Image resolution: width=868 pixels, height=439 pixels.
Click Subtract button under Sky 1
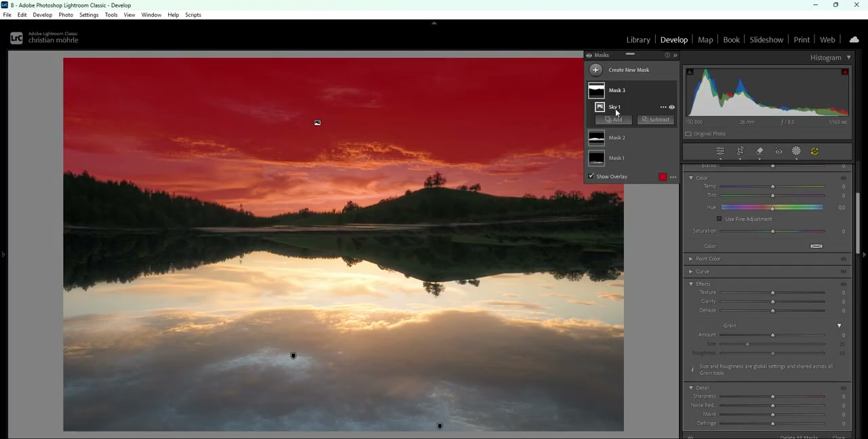tap(656, 120)
